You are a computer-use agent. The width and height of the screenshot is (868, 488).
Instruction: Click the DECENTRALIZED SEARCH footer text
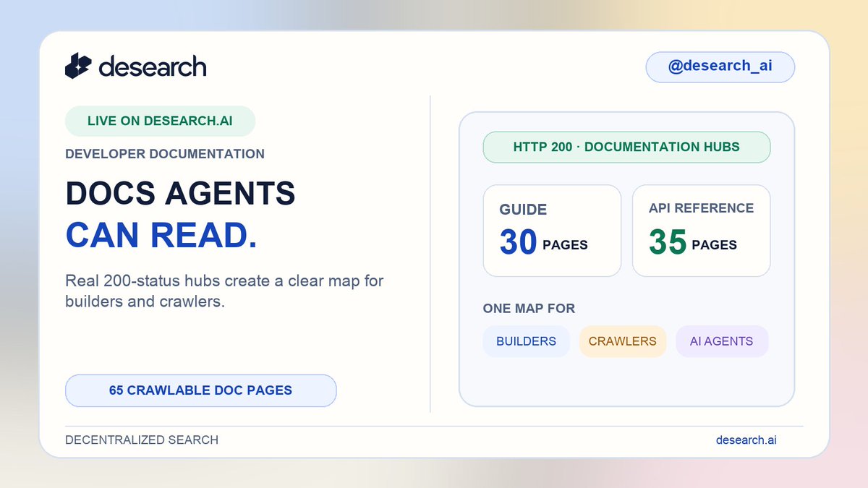tap(142, 440)
